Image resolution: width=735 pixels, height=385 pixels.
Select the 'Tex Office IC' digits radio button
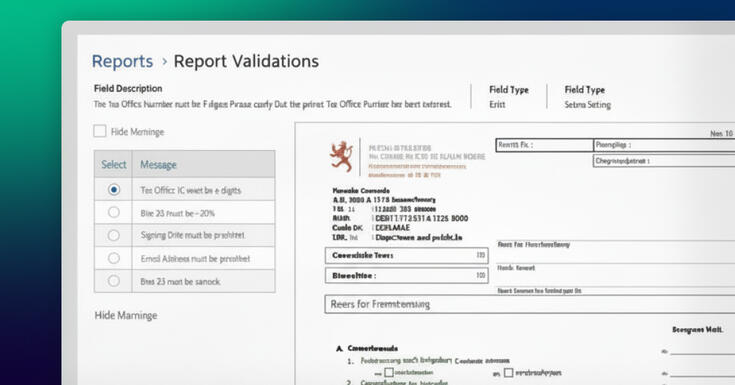tap(113, 189)
